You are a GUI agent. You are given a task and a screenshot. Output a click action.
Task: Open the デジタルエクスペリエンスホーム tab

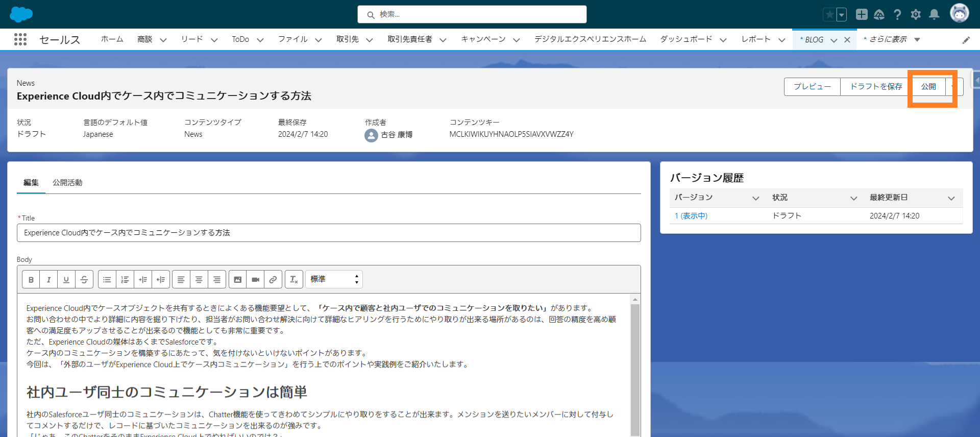(x=591, y=39)
